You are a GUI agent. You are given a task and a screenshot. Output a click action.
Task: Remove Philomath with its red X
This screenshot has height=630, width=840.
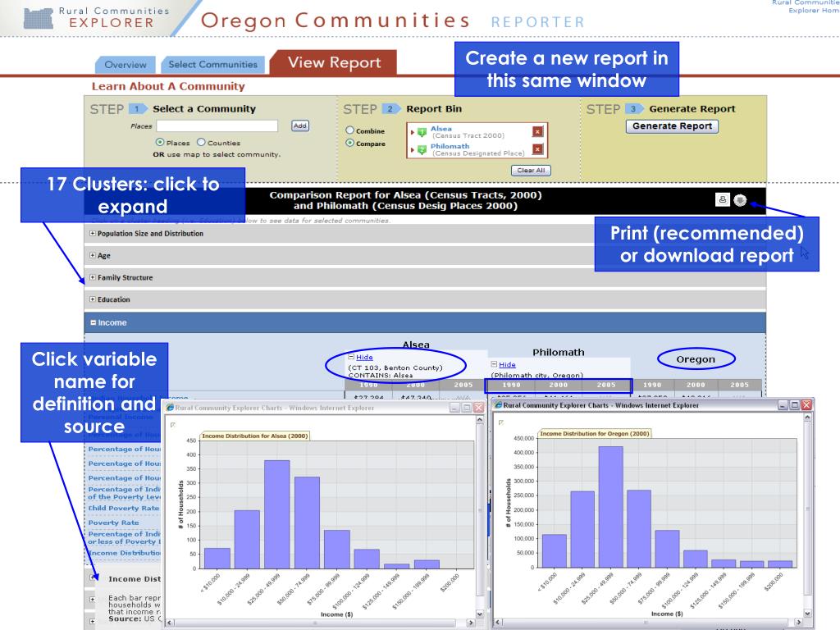[538, 149]
